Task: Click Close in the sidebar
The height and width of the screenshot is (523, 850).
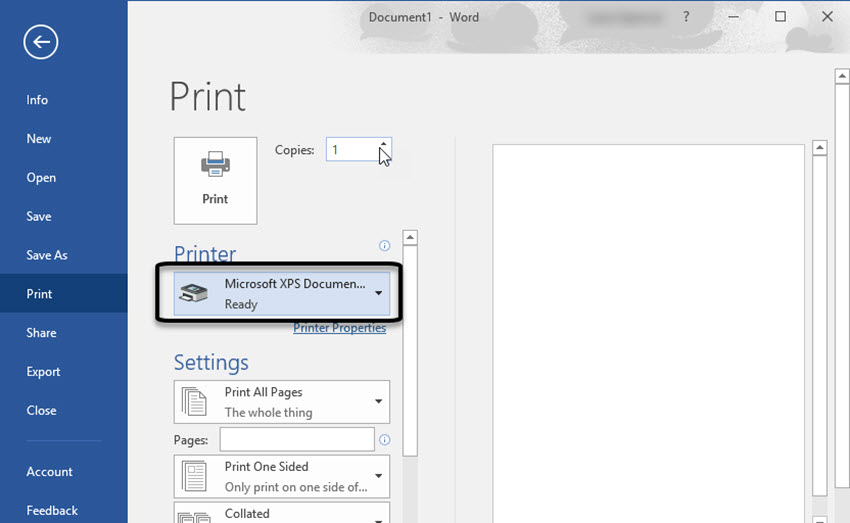Action: point(41,410)
